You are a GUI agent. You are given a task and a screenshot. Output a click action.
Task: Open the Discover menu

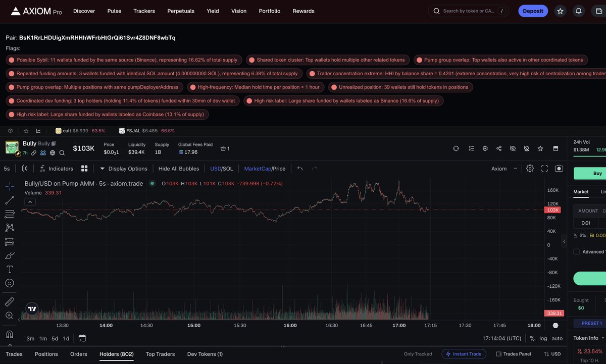tap(84, 11)
